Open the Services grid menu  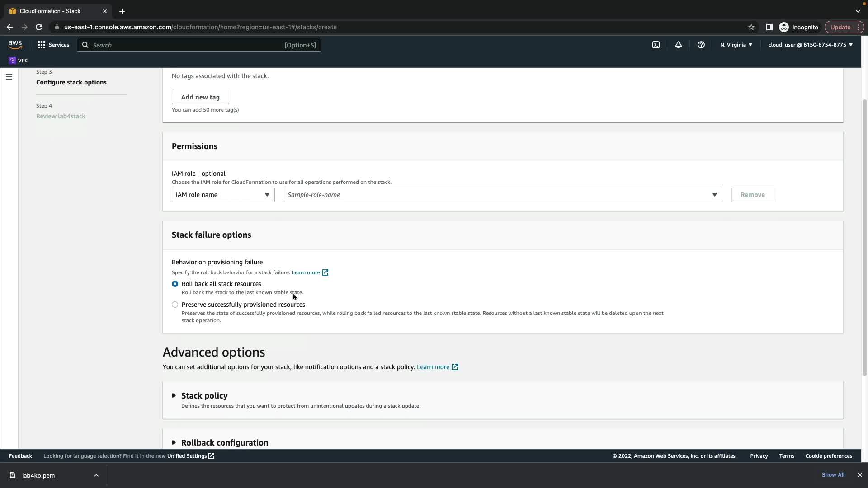(x=53, y=45)
